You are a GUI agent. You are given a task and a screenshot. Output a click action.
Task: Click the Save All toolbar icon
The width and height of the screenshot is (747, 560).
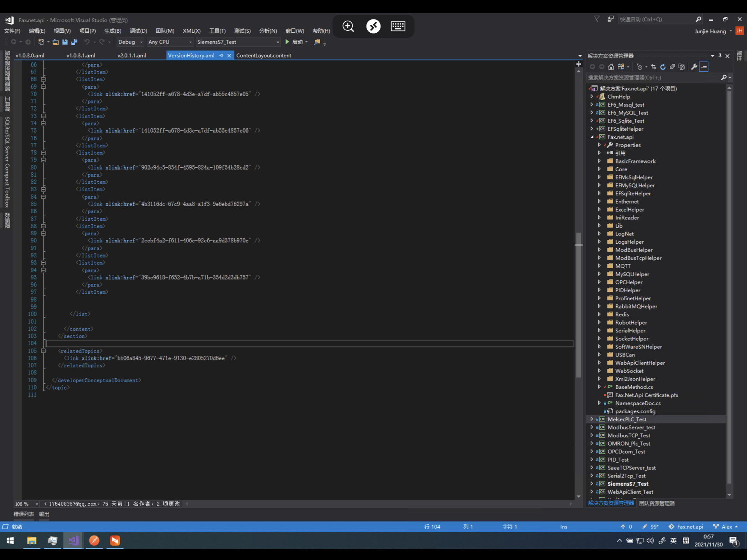[74, 42]
